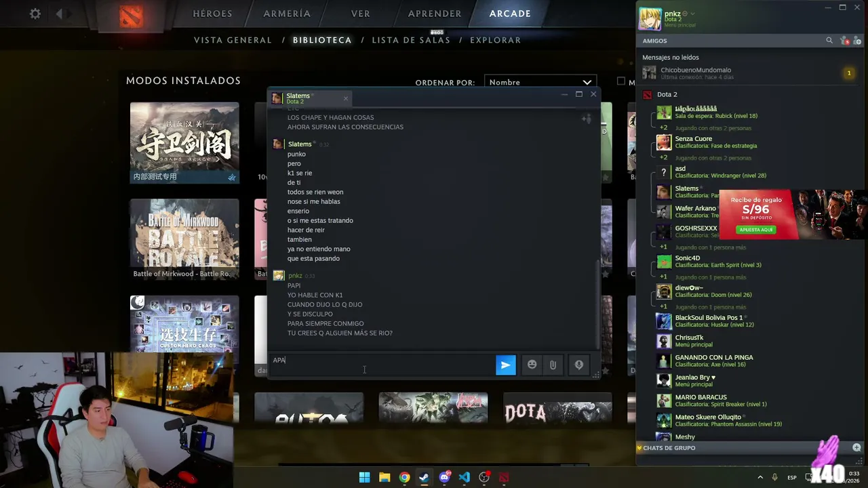
Task: Open the HÉROES tab
Action: [x=212, y=14]
